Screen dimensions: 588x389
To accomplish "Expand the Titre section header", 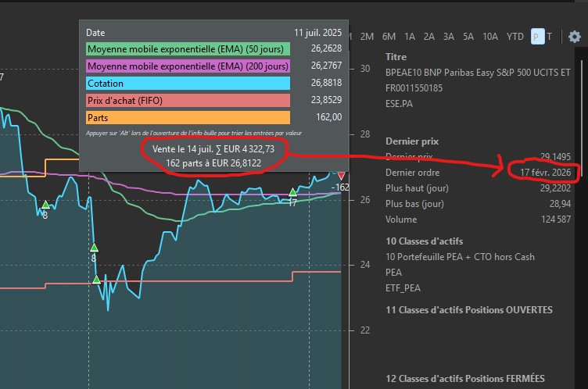I will (397, 57).
